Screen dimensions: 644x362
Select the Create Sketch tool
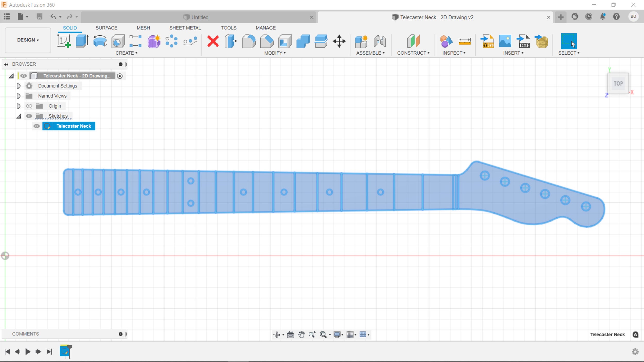point(65,41)
